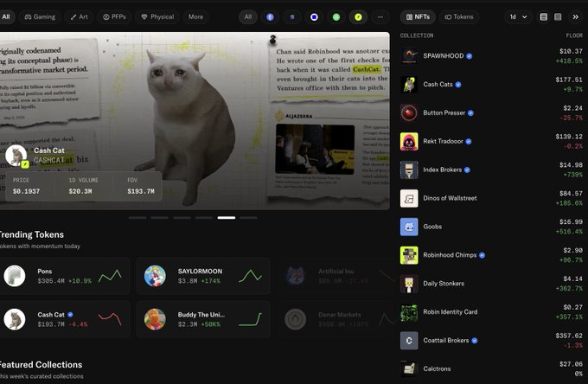
Task: Jump to the last carousel slide
Action: (x=248, y=218)
